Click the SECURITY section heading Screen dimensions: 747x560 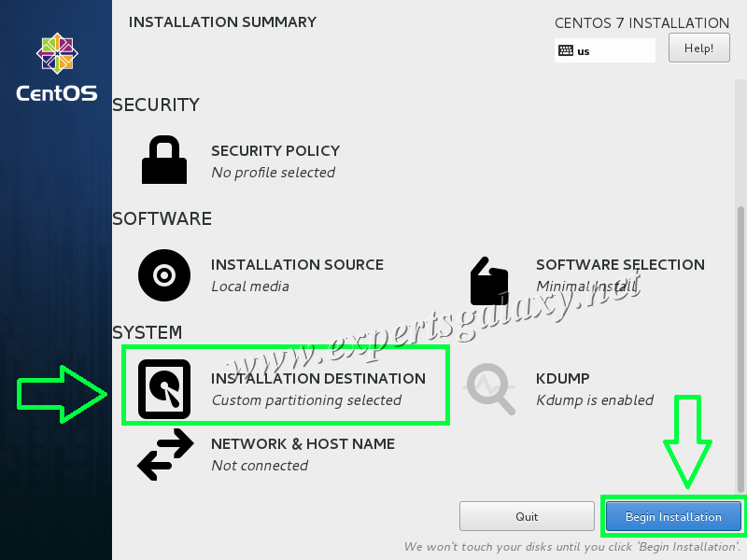pos(156,105)
